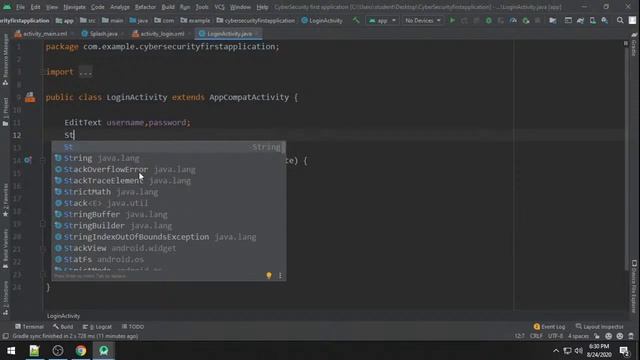This screenshot has height=360, width=640.
Task: Click the sad face icon in status bar
Action: [620, 336]
